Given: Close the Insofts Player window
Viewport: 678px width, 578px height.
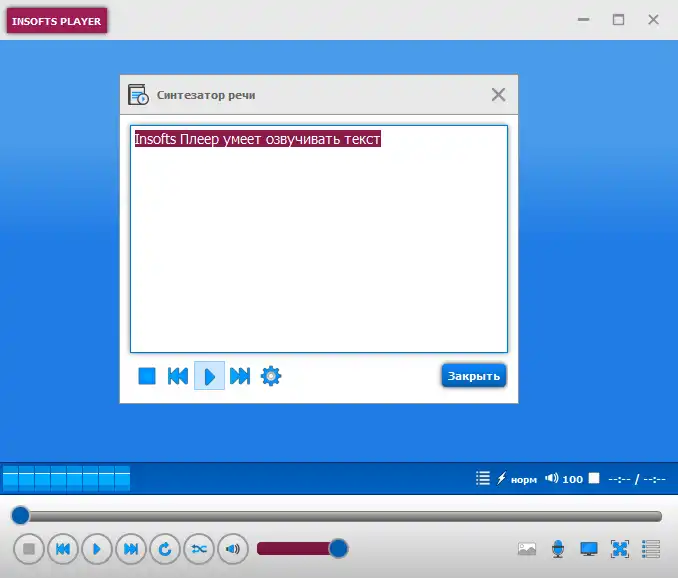Looking at the screenshot, I should (x=653, y=19).
